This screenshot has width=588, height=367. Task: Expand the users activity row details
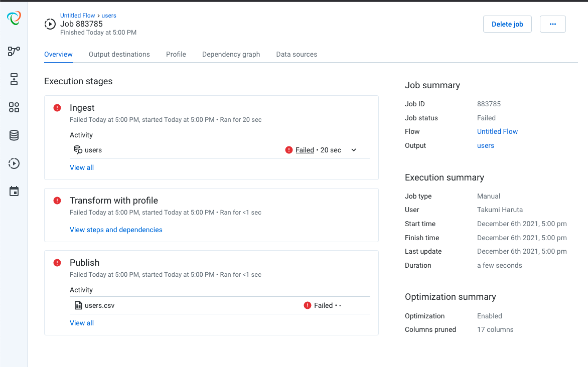click(x=354, y=149)
